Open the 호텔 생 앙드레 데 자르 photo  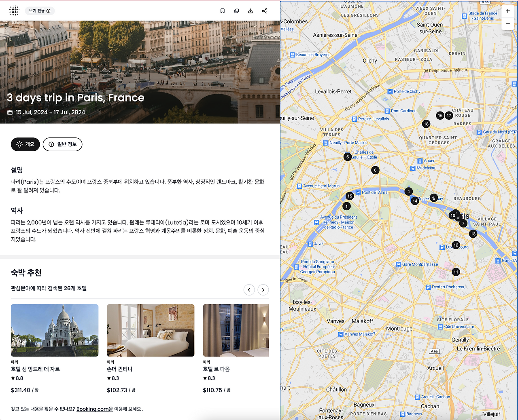tap(55, 330)
